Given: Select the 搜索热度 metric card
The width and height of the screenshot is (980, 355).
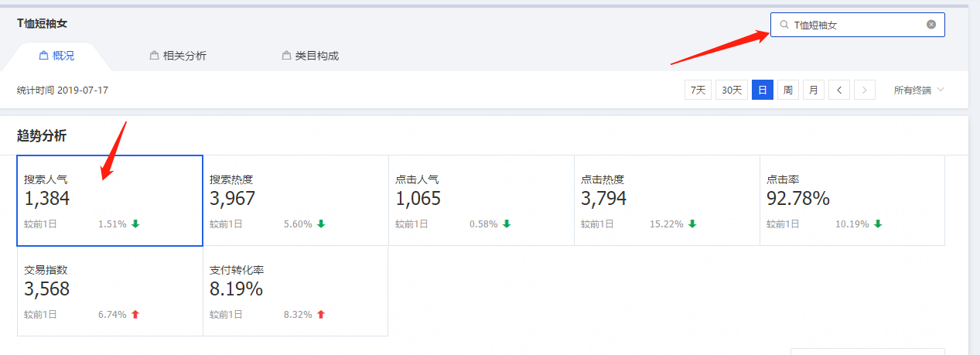Looking at the screenshot, I should coord(295,200).
